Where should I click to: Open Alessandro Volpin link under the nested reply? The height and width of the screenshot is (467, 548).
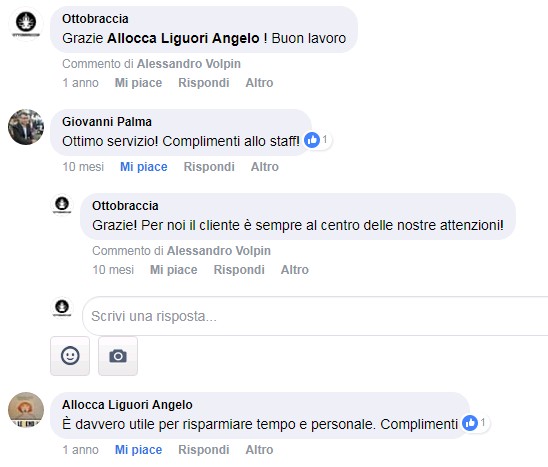click(x=219, y=251)
